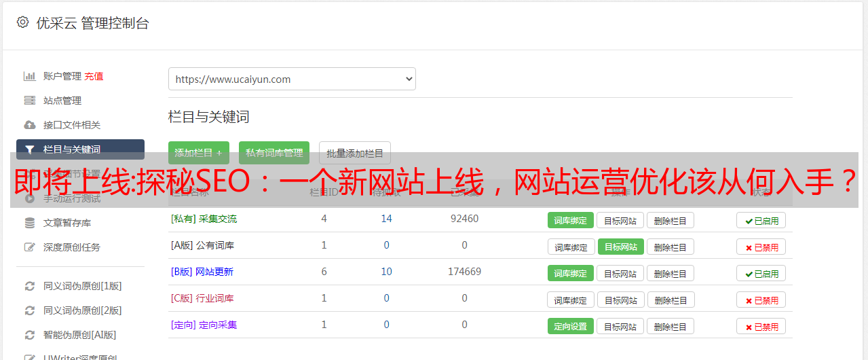The height and width of the screenshot is (360, 868).
Task: Click the pending count 14
Action: pyautogui.click(x=386, y=219)
